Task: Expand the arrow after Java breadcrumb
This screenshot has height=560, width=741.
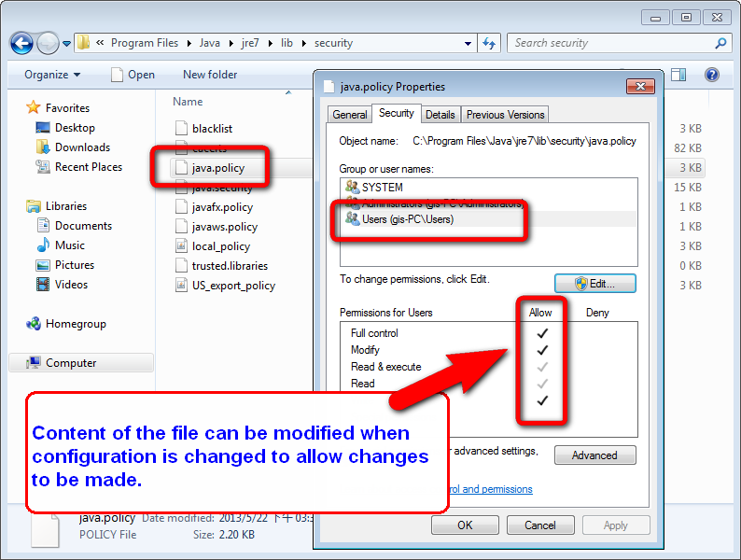Action: click(231, 44)
